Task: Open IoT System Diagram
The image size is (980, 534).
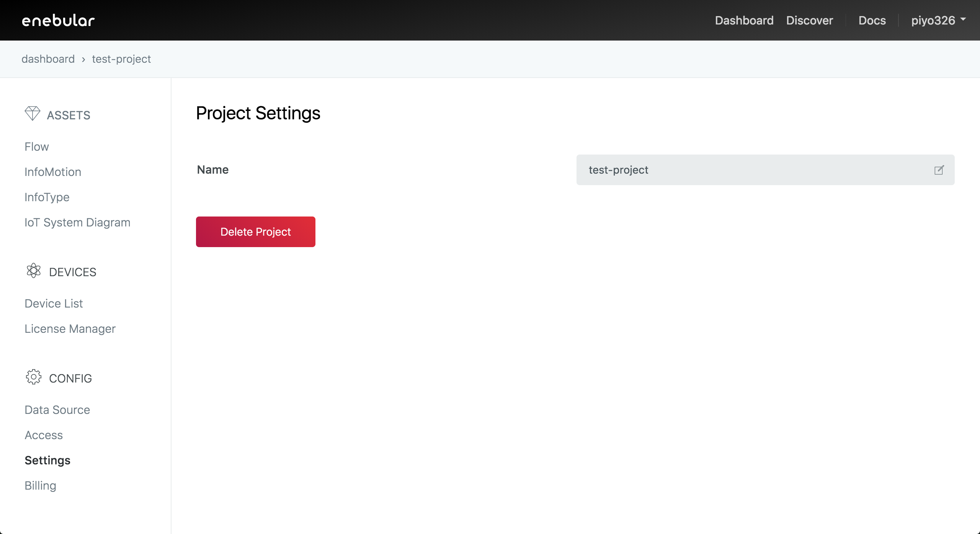Action: 77,223
